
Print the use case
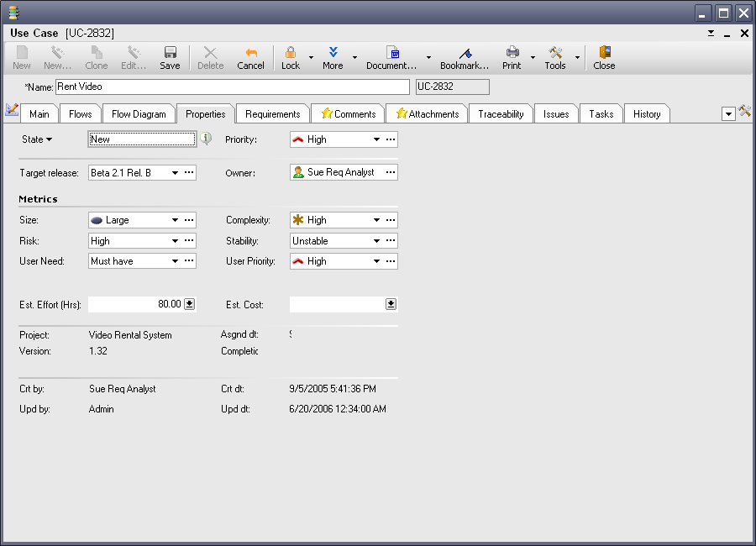(x=512, y=58)
